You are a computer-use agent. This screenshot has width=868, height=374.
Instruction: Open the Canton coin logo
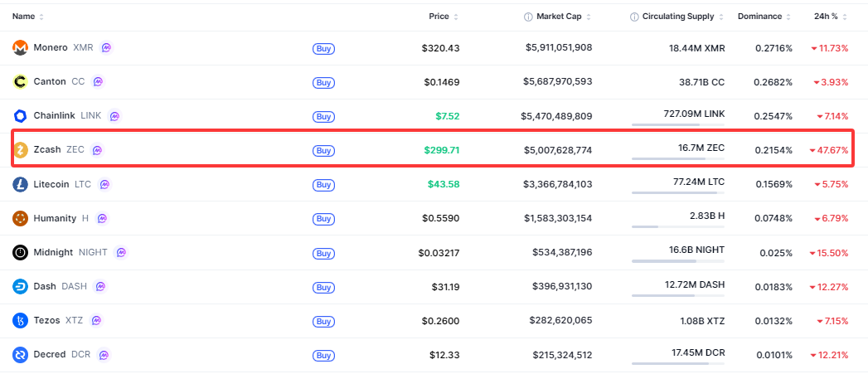[x=20, y=82]
